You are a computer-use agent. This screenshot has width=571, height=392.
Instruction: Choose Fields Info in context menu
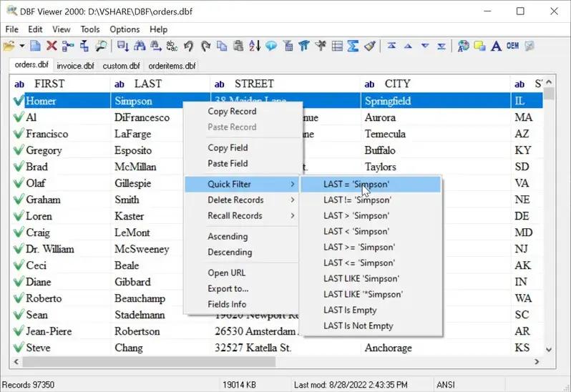tap(227, 304)
